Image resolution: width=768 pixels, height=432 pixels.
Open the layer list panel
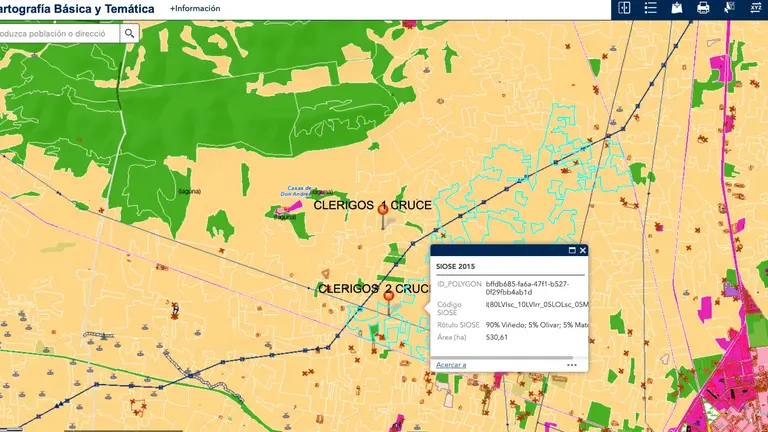tap(650, 8)
